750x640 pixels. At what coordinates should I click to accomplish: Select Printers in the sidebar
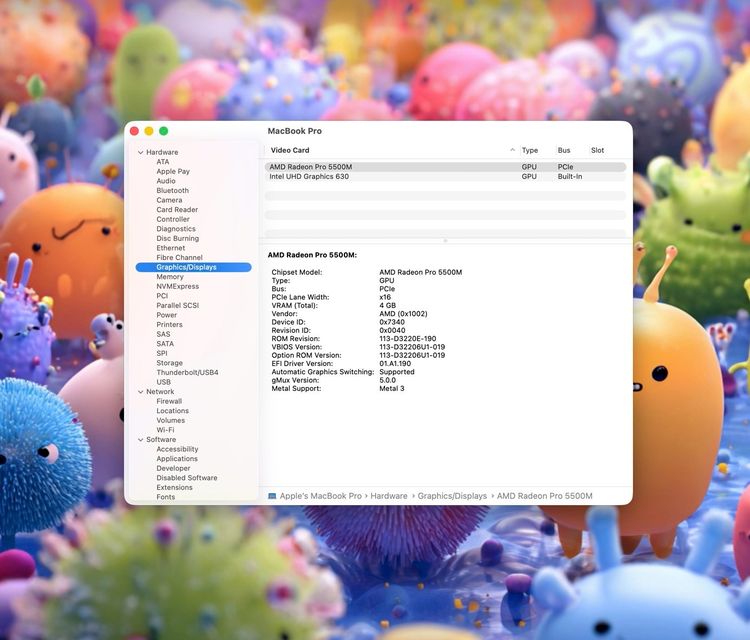(169, 324)
